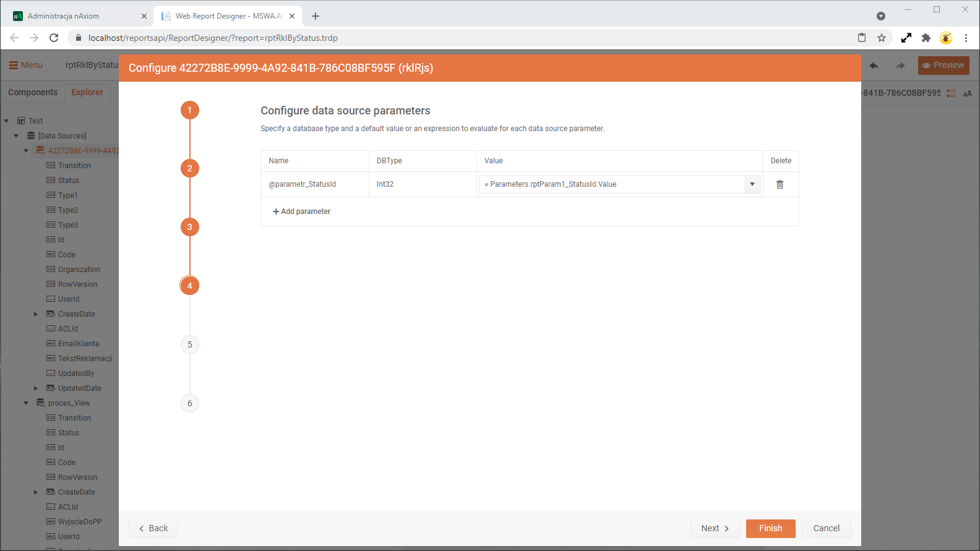The height and width of the screenshot is (551, 980).
Task: Go to wizard step 5
Action: pyautogui.click(x=190, y=344)
